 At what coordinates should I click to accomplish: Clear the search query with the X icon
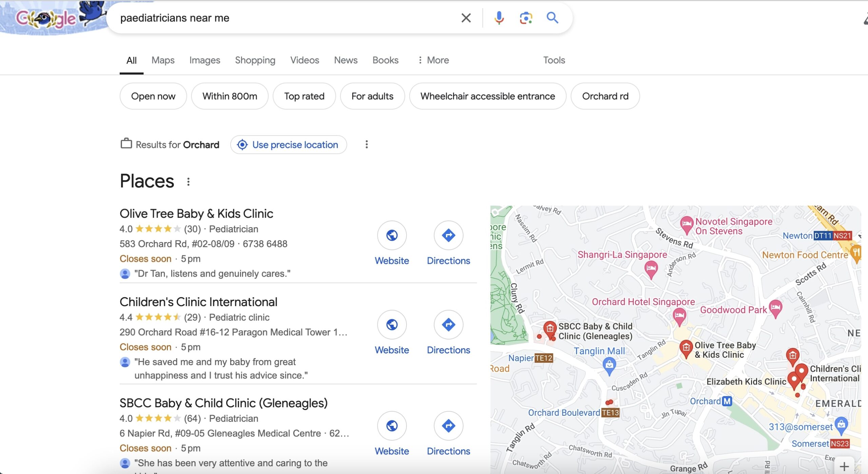click(466, 18)
